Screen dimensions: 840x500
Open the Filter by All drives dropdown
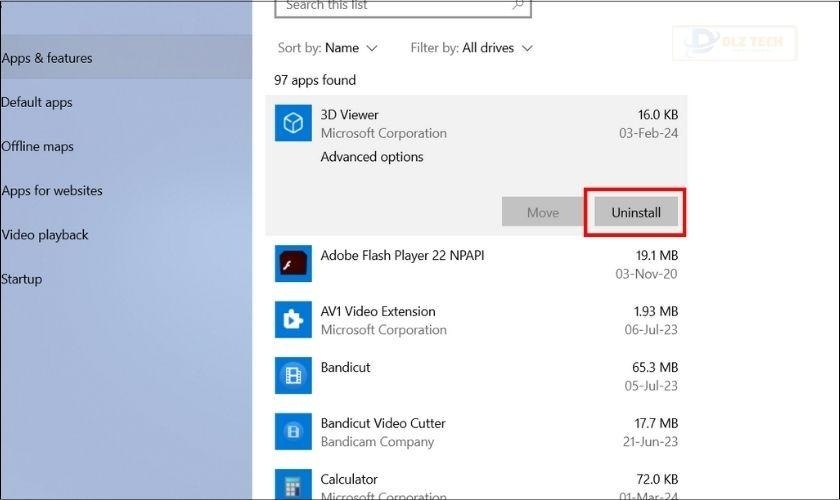[x=471, y=48]
